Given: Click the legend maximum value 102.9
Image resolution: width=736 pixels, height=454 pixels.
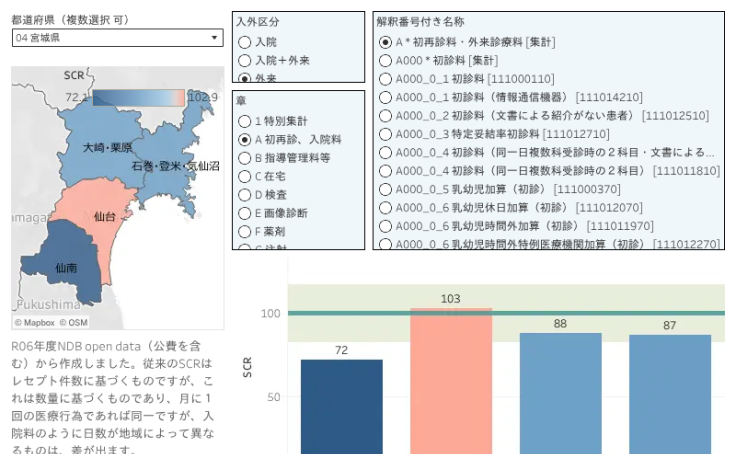Looking at the screenshot, I should (x=203, y=97).
